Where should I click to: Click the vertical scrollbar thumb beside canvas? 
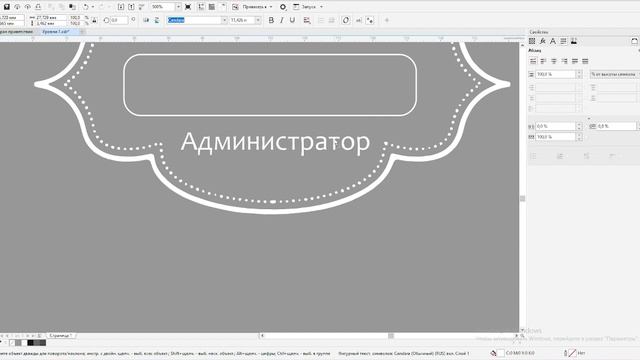(522, 198)
